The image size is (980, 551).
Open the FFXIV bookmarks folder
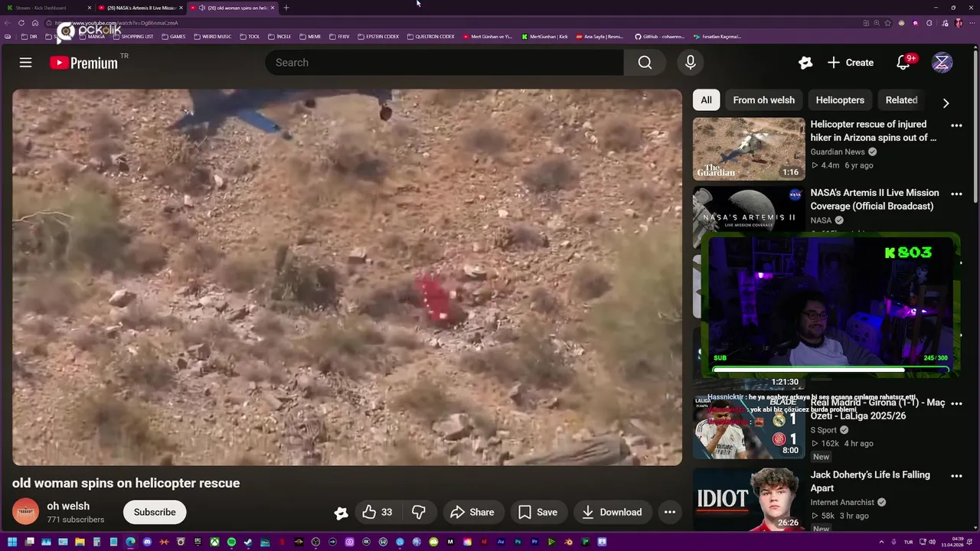(339, 36)
